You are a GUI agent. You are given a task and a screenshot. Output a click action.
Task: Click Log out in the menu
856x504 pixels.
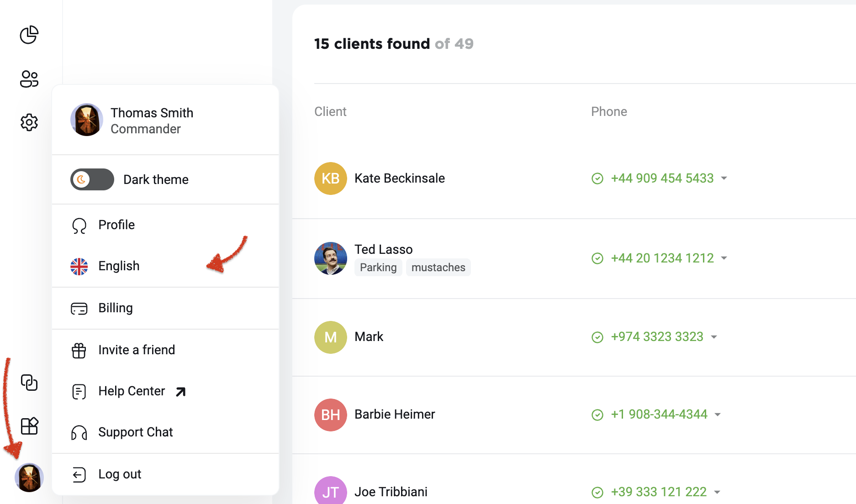165,474
